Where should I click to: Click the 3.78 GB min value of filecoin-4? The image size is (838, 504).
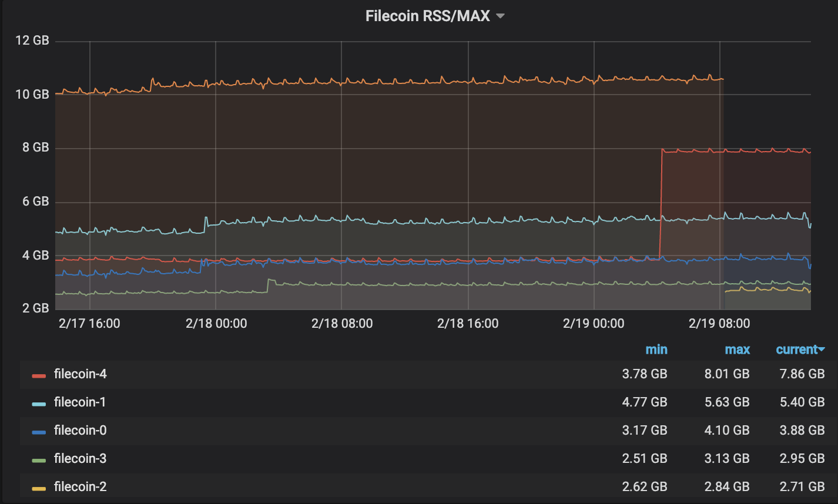pos(645,374)
